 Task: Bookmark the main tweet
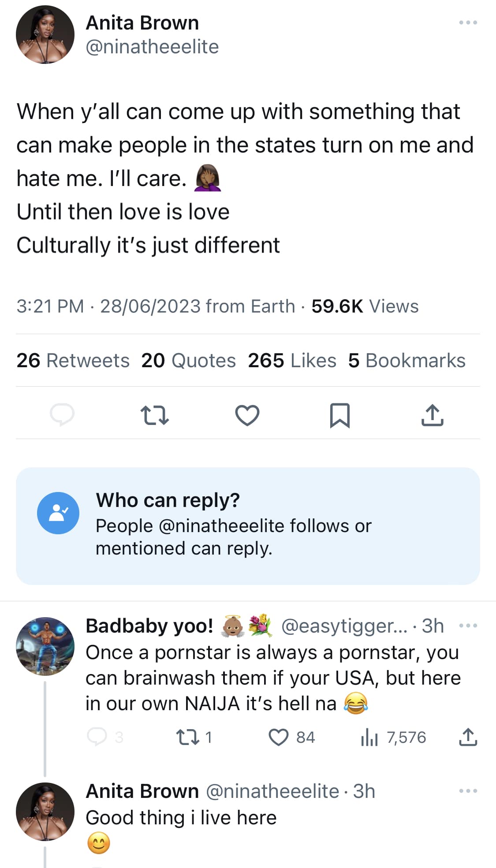pyautogui.click(x=339, y=415)
